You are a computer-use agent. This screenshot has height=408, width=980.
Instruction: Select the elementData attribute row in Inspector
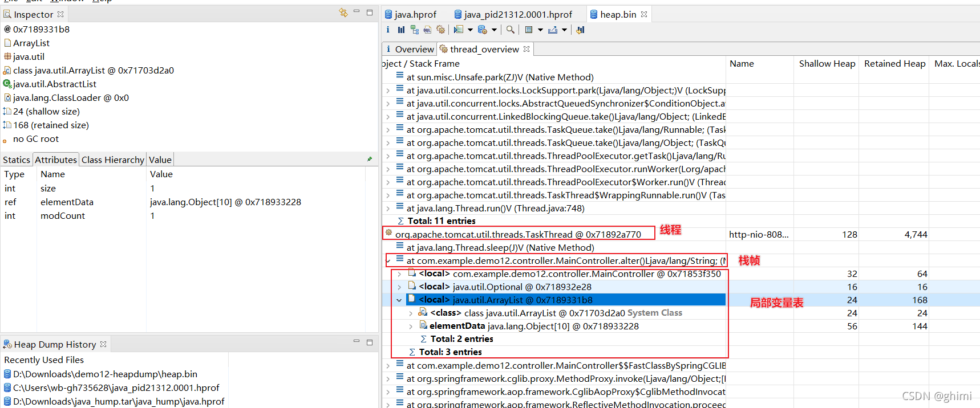tap(183, 202)
